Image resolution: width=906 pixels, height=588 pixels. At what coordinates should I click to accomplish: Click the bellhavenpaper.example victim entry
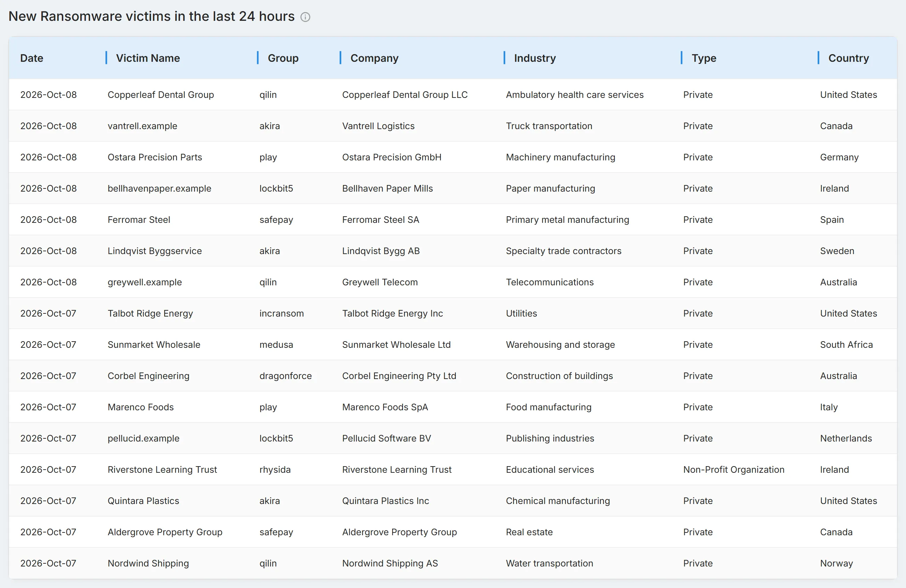(159, 188)
